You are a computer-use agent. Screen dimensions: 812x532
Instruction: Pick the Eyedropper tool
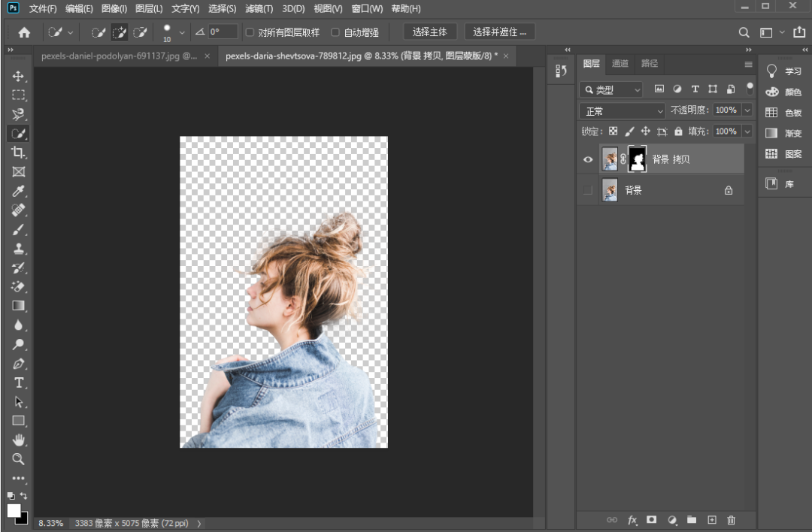click(19, 191)
